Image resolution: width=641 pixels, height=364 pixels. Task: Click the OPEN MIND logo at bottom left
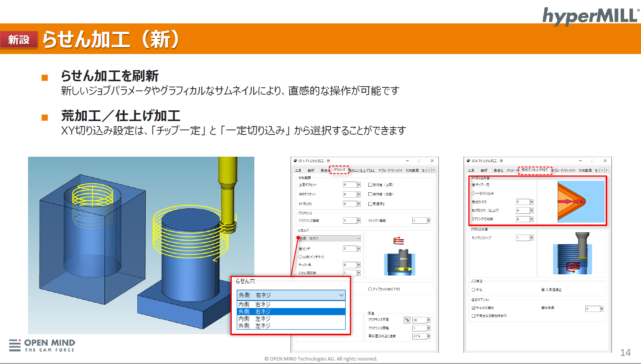(x=42, y=345)
